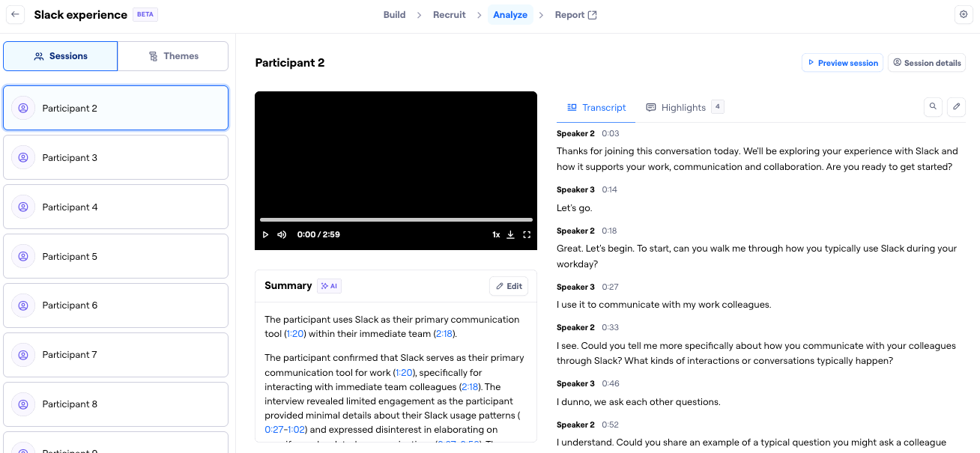Download the session video
Viewport: 980px width, 453px height.
pos(511,234)
